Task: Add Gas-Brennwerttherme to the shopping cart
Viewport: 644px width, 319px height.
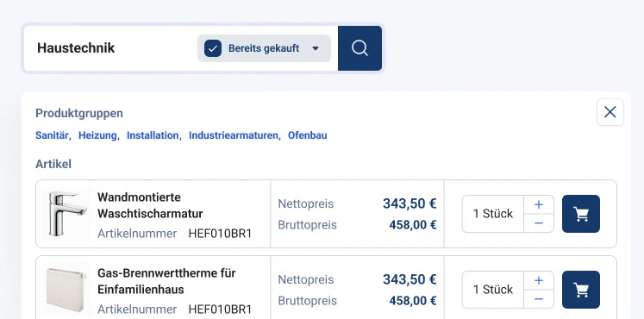Action: 581,290
